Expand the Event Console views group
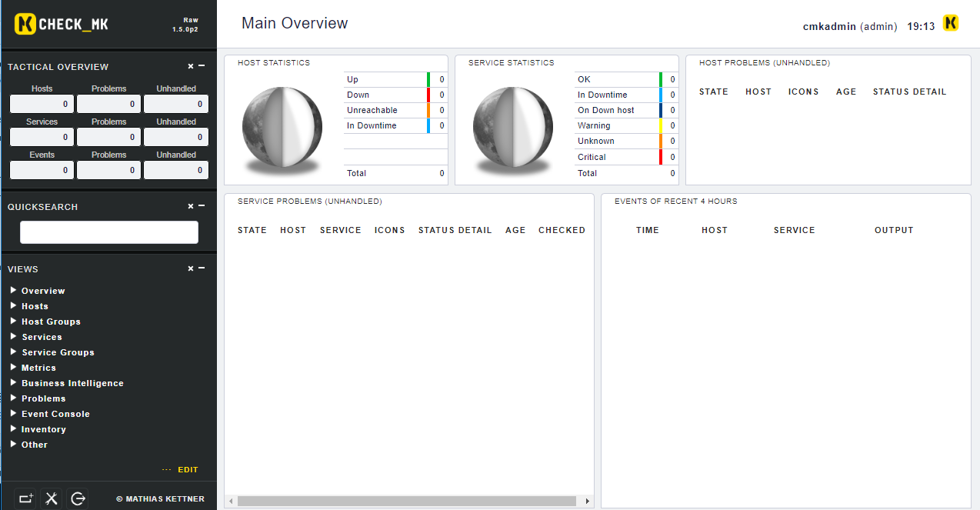This screenshot has width=980, height=510. 14,414
